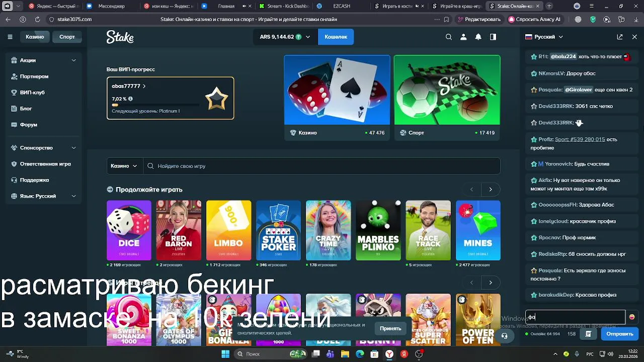The width and height of the screenshot is (644, 362).
Task: Click the VIP star badge icon
Action: pos(216,99)
